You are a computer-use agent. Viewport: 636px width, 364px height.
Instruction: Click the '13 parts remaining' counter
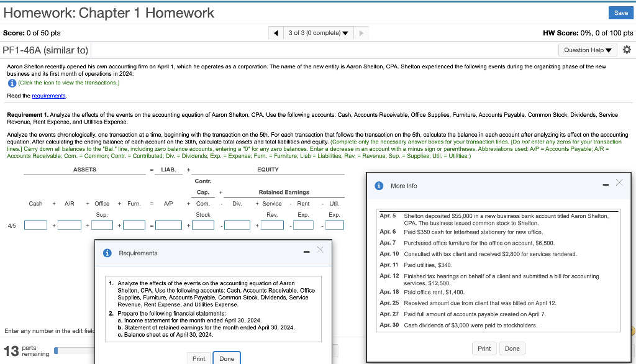pos(26,351)
